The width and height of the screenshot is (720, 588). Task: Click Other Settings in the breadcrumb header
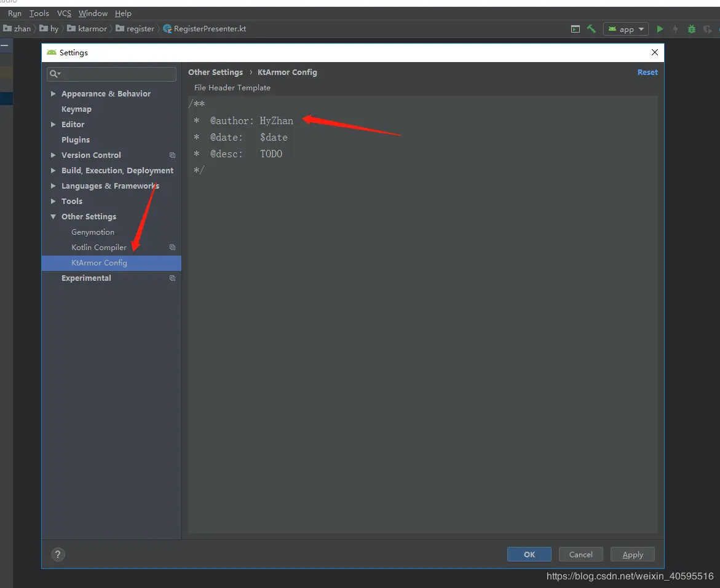[x=215, y=72]
